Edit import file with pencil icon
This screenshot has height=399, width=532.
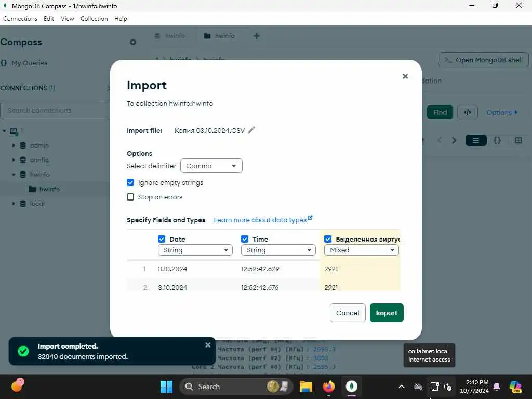251,130
